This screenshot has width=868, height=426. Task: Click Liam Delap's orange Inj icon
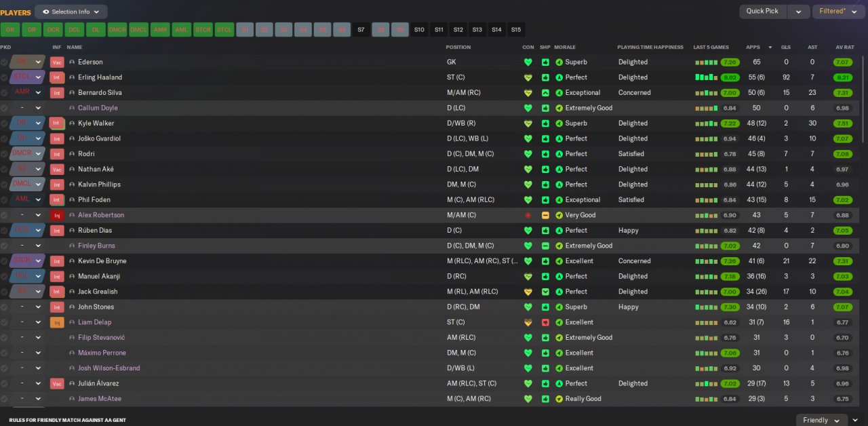57,322
